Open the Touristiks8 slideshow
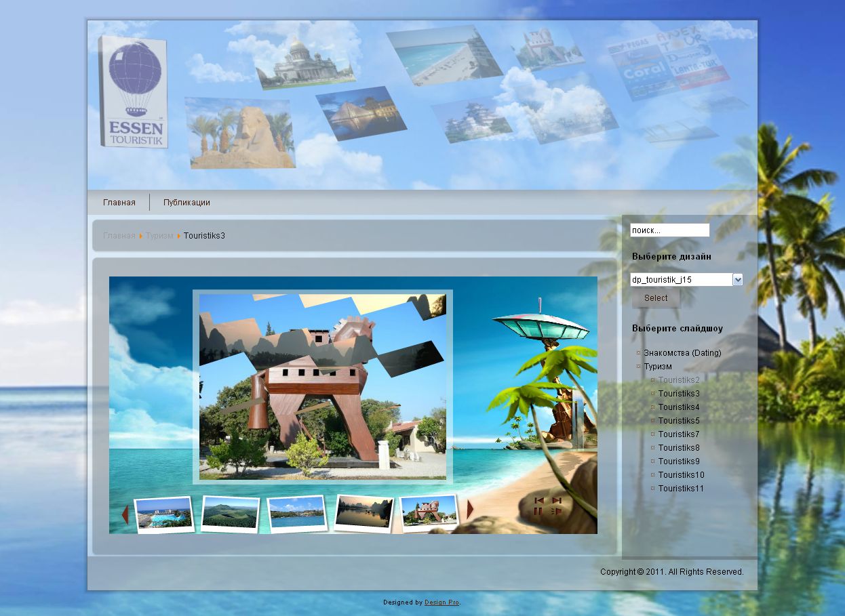Screen dimensions: 845x616 pos(679,448)
